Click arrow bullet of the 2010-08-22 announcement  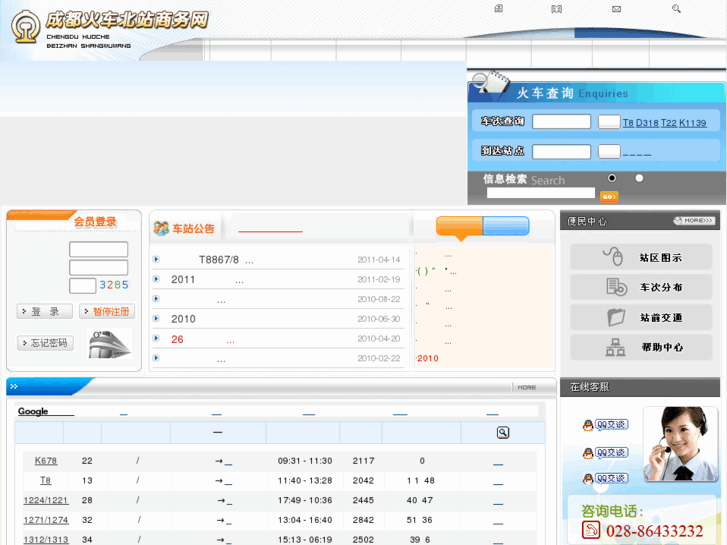[x=156, y=299]
